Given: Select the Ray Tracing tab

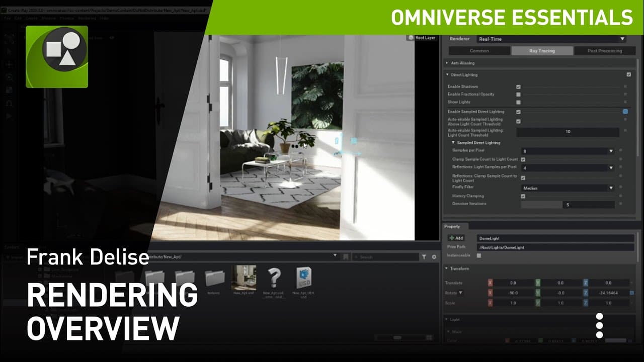Looking at the screenshot, I should coord(542,51).
